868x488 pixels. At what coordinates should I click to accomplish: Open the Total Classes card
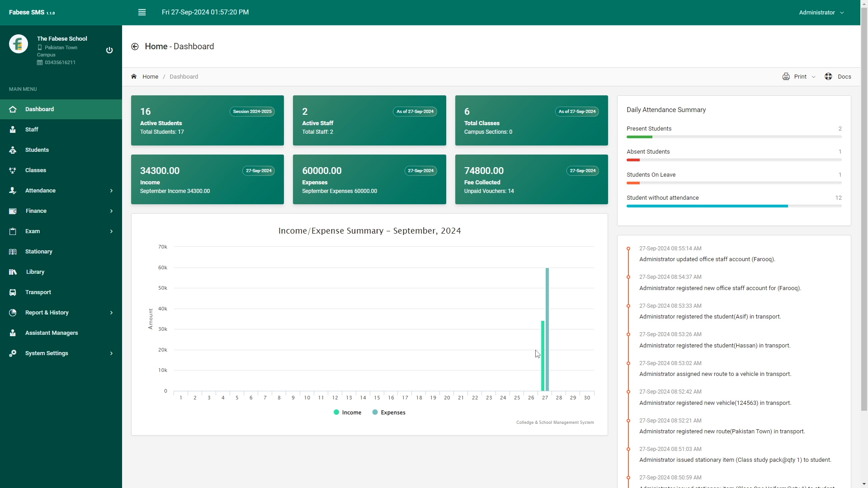point(532,120)
